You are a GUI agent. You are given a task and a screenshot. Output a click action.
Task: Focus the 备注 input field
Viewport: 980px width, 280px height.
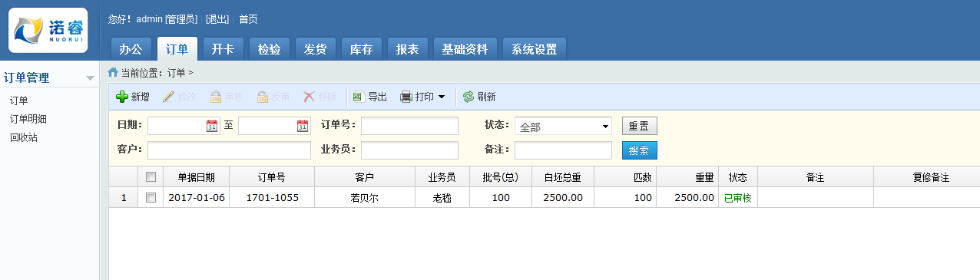coord(563,150)
